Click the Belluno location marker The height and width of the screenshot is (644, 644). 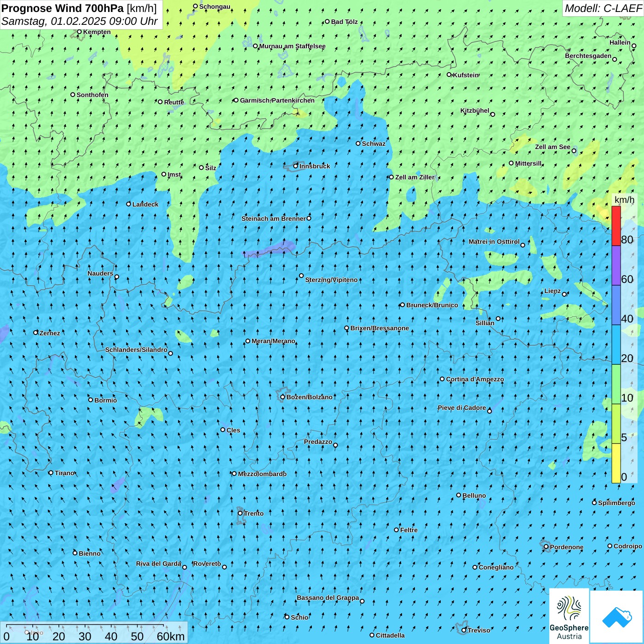(x=459, y=495)
